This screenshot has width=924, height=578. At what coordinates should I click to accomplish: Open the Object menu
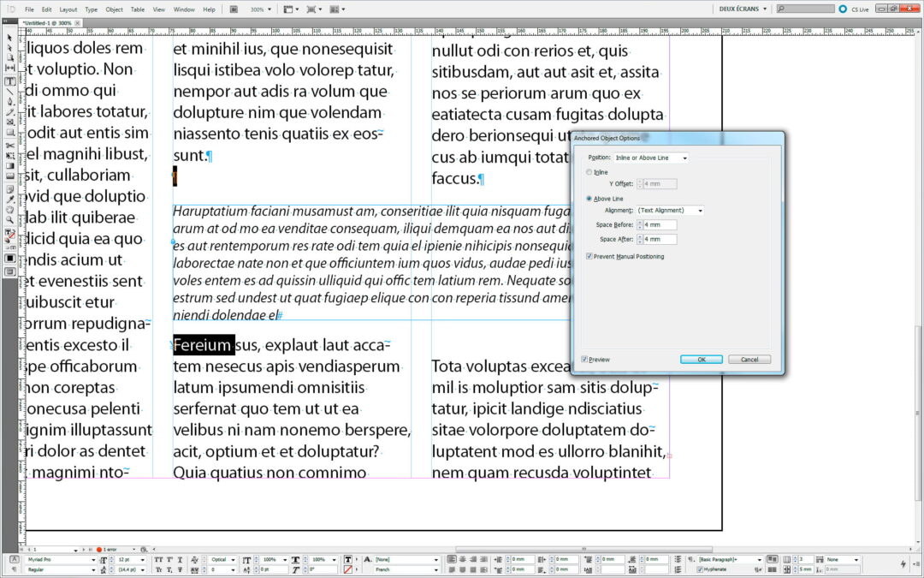pos(114,9)
